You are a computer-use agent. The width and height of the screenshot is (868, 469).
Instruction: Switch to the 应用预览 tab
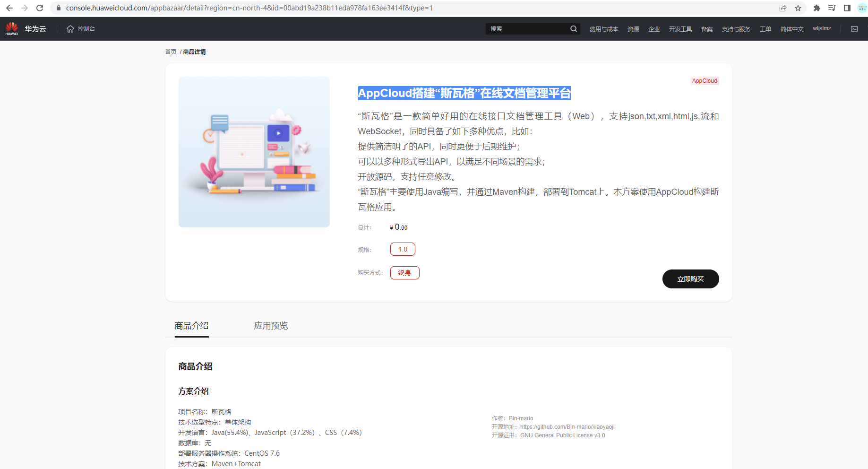click(271, 326)
